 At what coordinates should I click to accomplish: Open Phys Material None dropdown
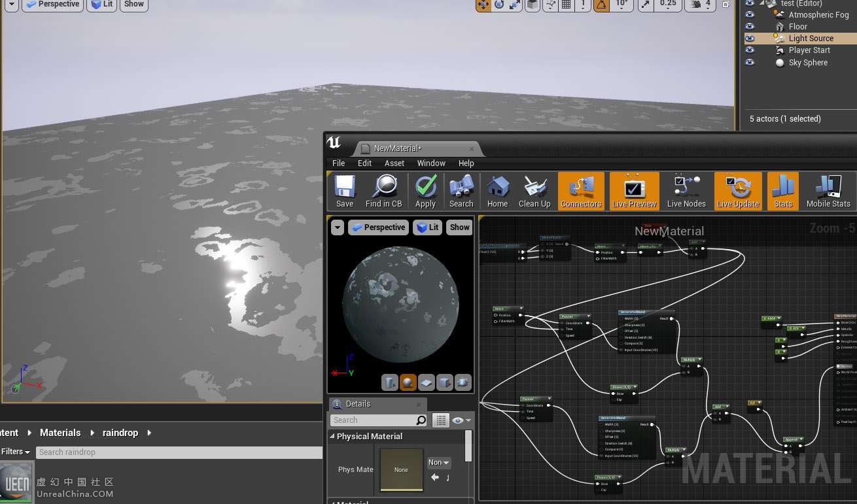(439, 462)
